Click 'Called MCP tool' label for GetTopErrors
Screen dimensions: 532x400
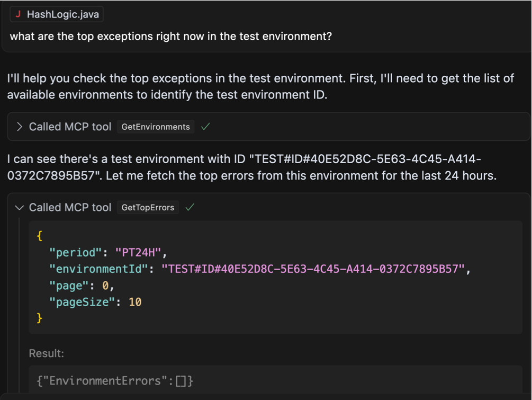(70, 208)
